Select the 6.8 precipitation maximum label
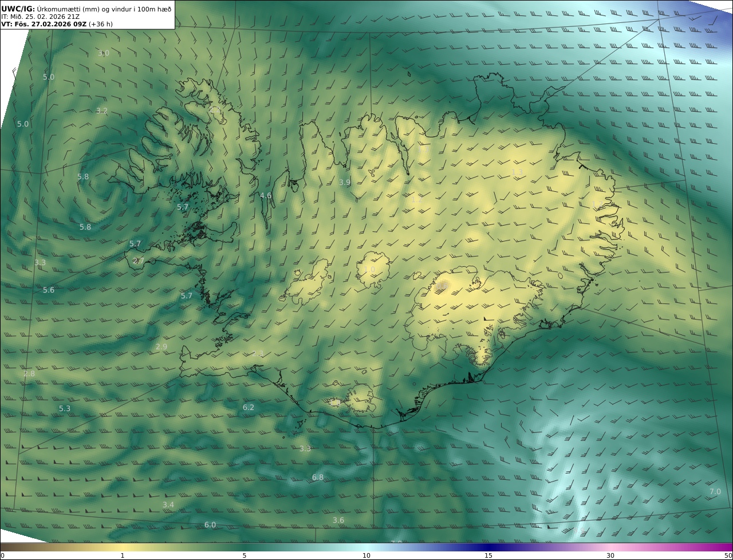733x560 pixels. (317, 477)
